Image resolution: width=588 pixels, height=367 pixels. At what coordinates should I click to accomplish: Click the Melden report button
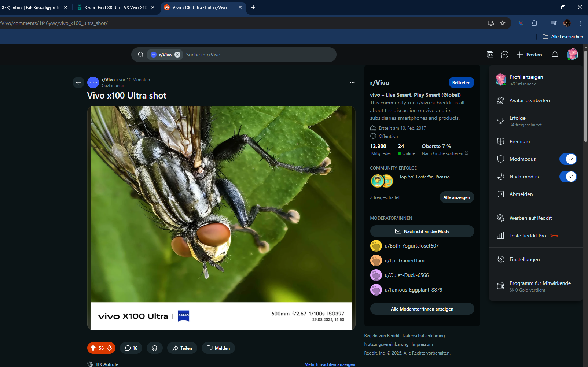point(218,348)
